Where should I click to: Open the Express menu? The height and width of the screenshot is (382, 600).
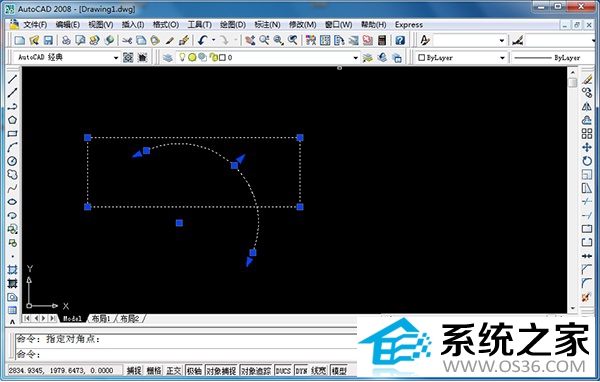pyautogui.click(x=409, y=24)
